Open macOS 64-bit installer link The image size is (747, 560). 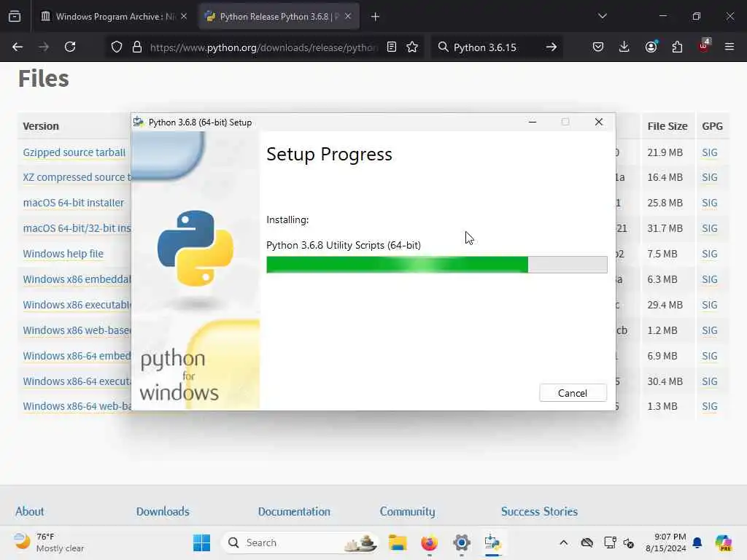74,203
